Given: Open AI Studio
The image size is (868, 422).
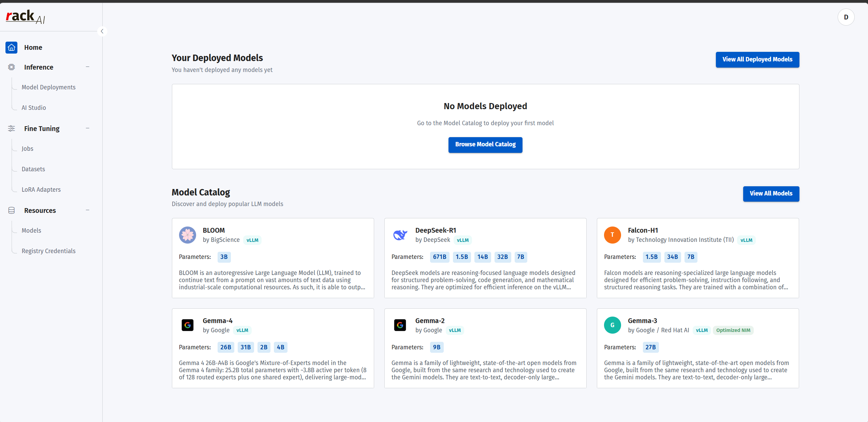Looking at the screenshot, I should click(34, 108).
